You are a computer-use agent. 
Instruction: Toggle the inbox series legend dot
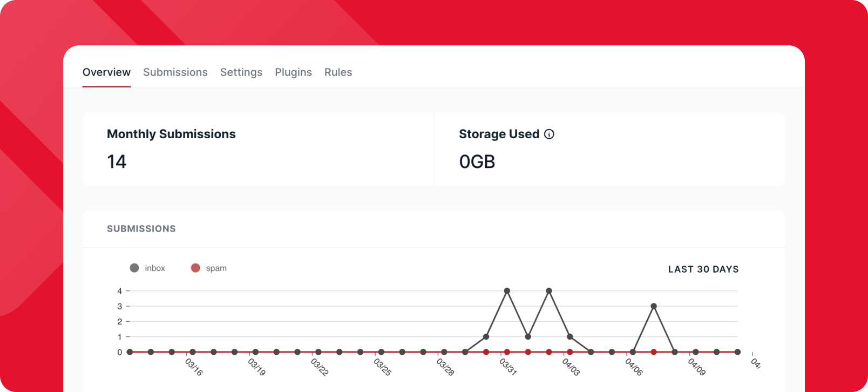(x=134, y=268)
